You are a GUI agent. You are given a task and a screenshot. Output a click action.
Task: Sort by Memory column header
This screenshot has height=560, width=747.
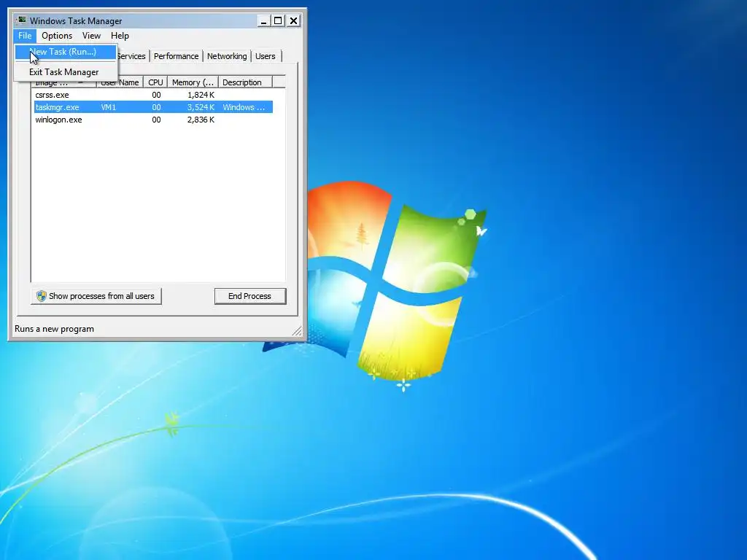pyautogui.click(x=193, y=82)
